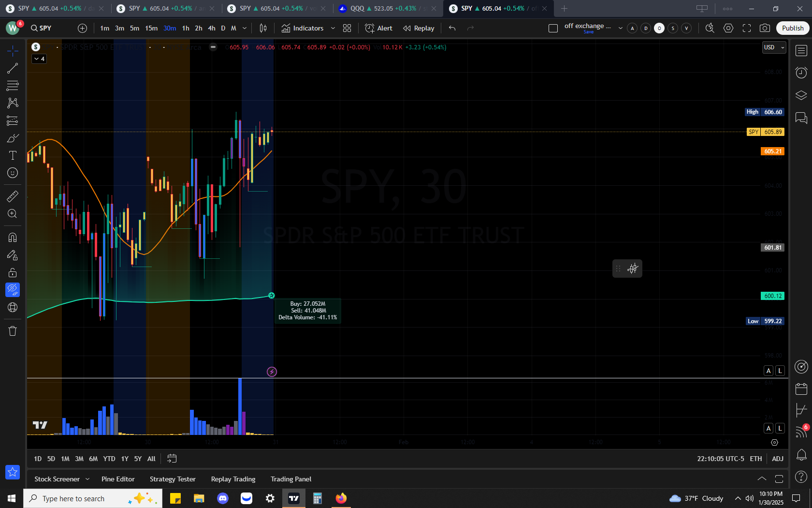Expand the collapsed indicators legend showing 4
Viewport: 812px width, 508px height.
(39, 59)
